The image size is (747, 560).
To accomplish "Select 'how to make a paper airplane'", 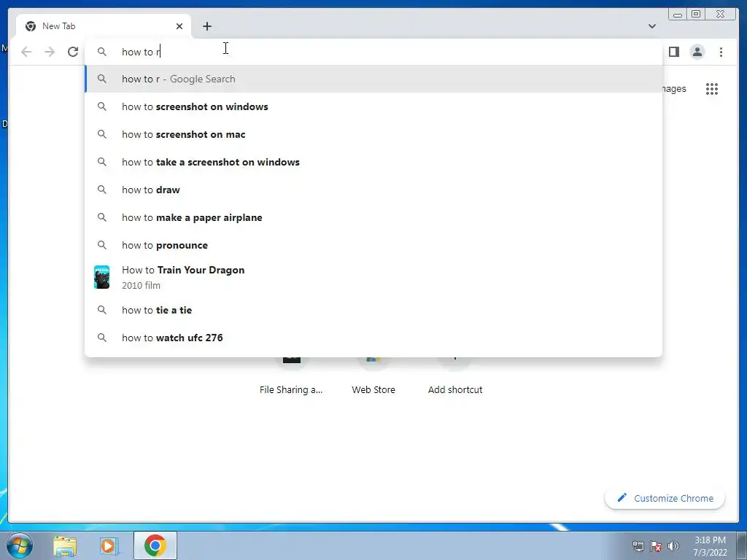I will point(373,217).
